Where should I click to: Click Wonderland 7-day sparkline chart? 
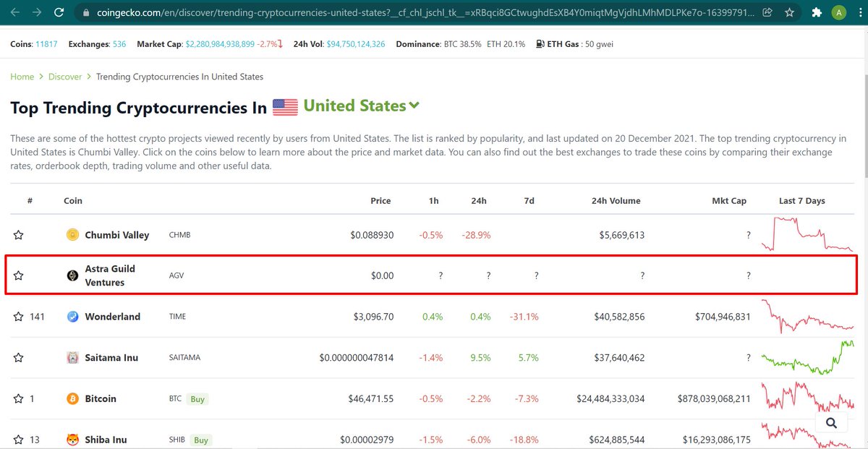pyautogui.click(x=807, y=317)
